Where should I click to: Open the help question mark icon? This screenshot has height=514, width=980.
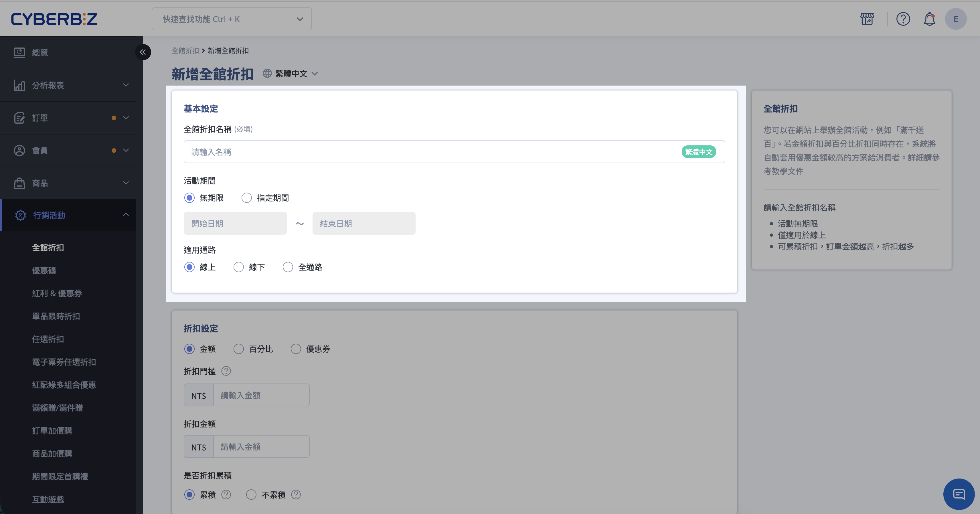pyautogui.click(x=903, y=19)
